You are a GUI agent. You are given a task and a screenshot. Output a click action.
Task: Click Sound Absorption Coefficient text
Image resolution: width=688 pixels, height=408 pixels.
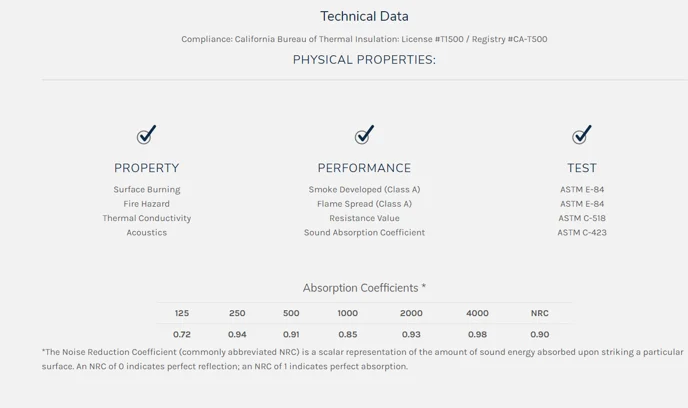point(364,232)
